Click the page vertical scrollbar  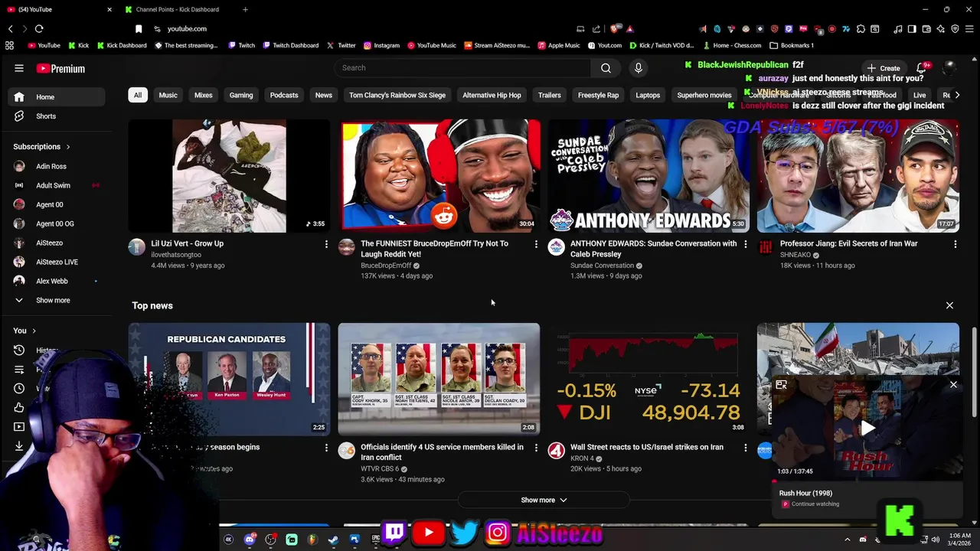pos(975,373)
